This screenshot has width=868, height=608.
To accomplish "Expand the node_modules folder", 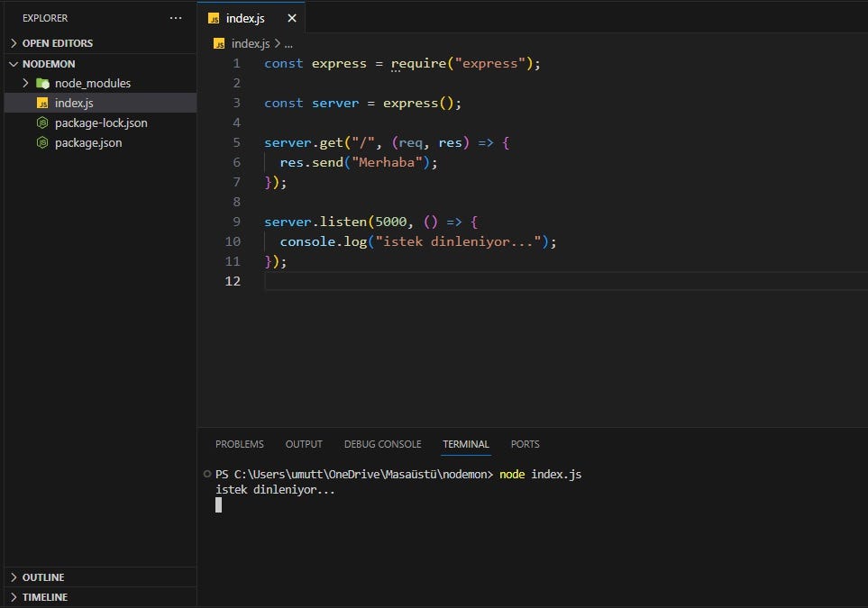I will (26, 83).
